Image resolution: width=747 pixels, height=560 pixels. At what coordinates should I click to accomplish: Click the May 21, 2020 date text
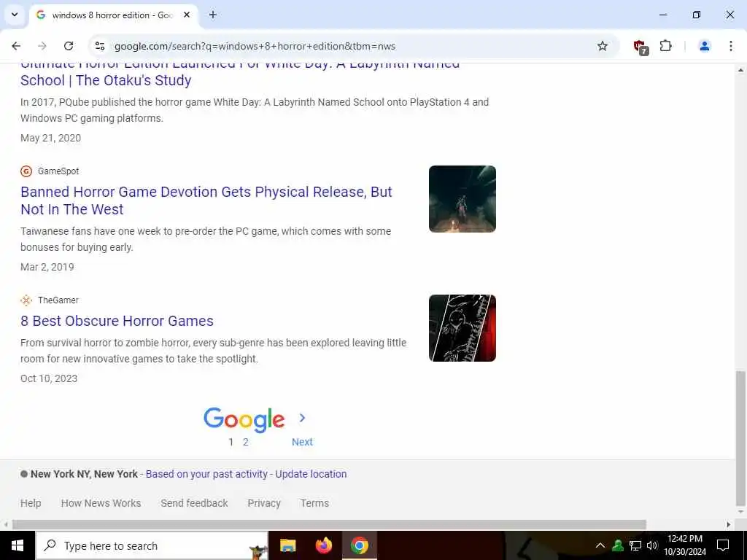click(x=50, y=138)
